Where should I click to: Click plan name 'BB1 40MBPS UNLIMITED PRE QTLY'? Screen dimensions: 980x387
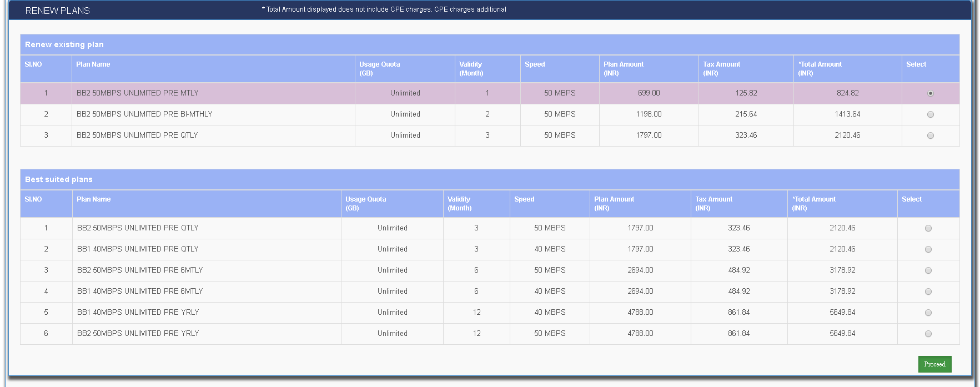click(x=138, y=249)
